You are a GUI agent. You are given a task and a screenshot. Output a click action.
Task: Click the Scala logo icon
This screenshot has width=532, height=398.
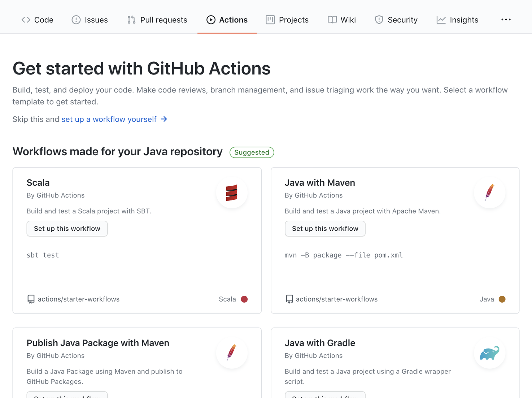point(232,192)
